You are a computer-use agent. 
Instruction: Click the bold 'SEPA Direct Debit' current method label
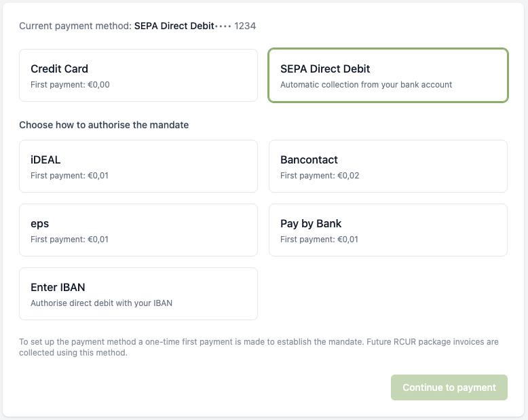tap(174, 26)
